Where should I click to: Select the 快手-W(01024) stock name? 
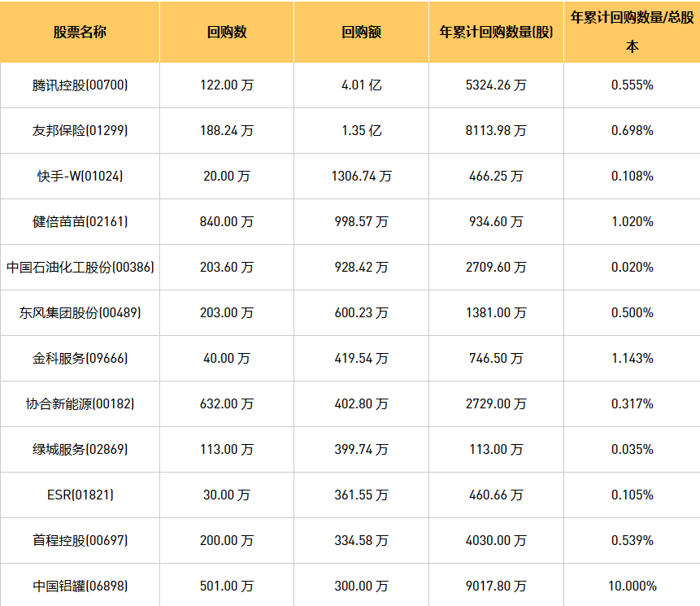coord(80,176)
